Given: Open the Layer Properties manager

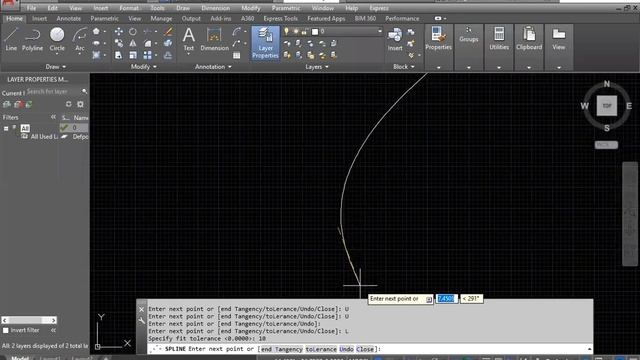Looking at the screenshot, I should click(x=265, y=43).
